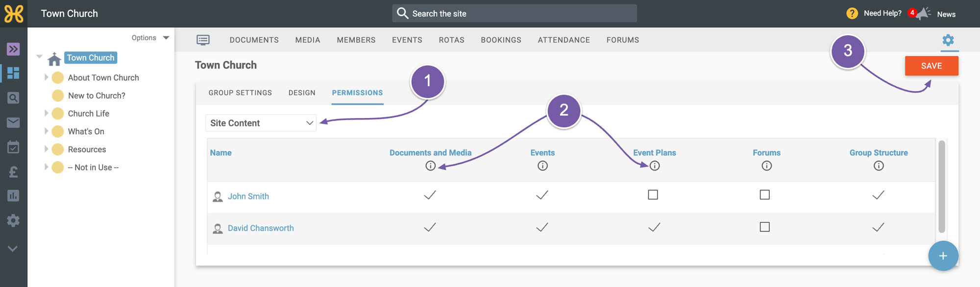Click the Need Help question mark icon

pos(852,13)
